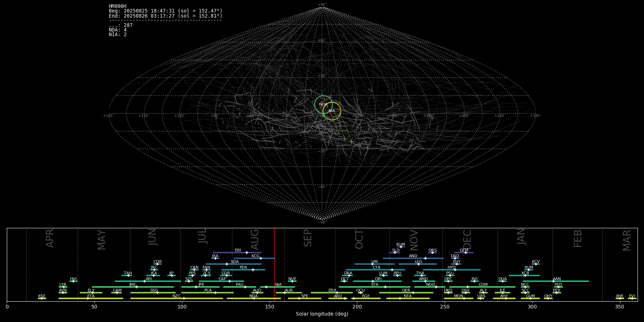Click the ECV shower label
644x322 pixels.
(x=536, y=262)
